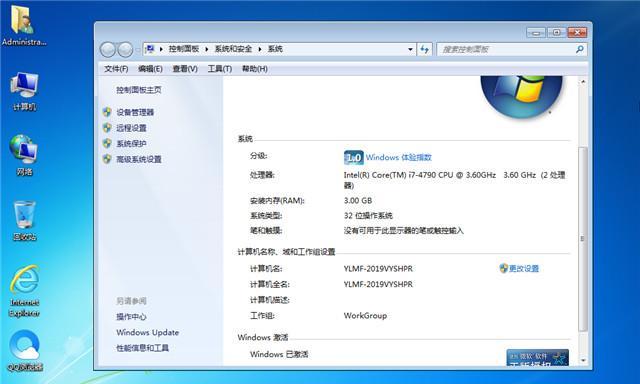This screenshot has height=384, width=640.
Task: Expand the arrow after 控制面板 breadcrumb
Action: (207, 49)
